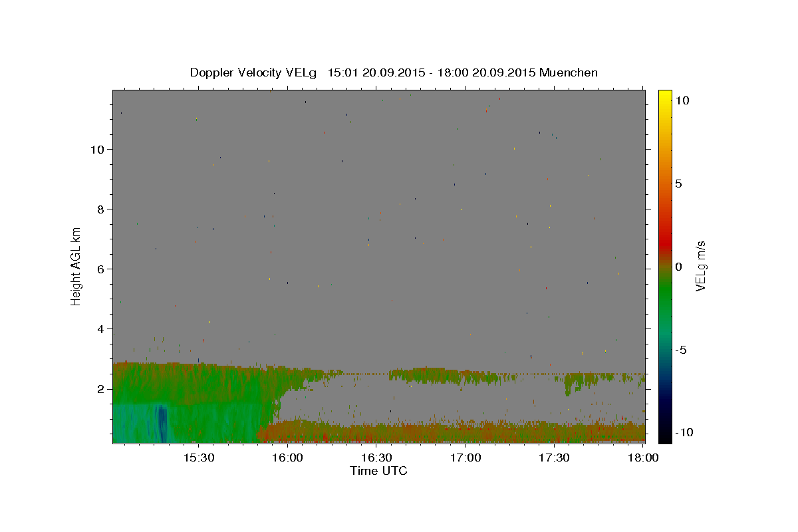Screen dimensions: 798x532
Task: Click the colorbar tick label 0
Action: (678, 266)
